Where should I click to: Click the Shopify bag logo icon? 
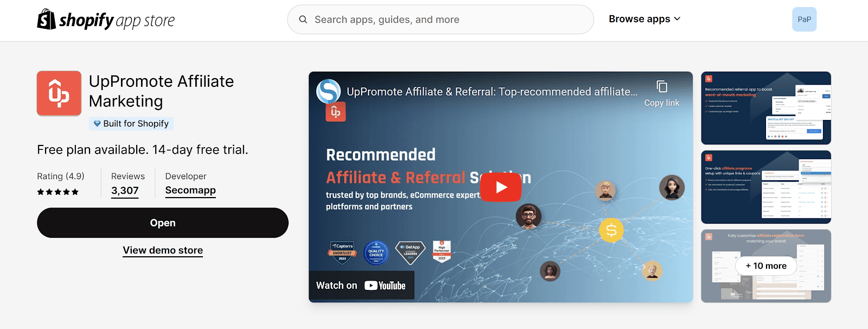click(47, 19)
